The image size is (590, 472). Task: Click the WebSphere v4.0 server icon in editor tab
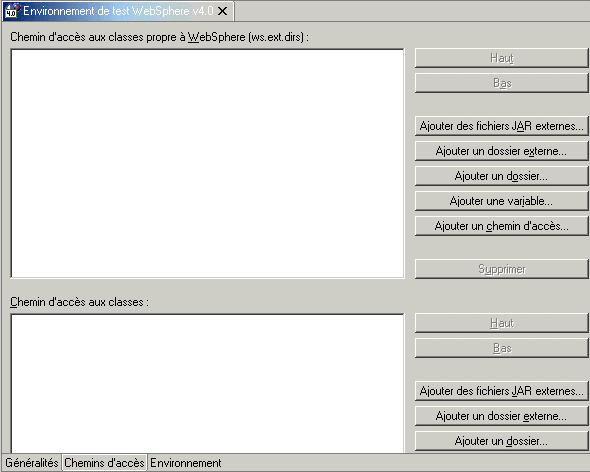coord(12,11)
